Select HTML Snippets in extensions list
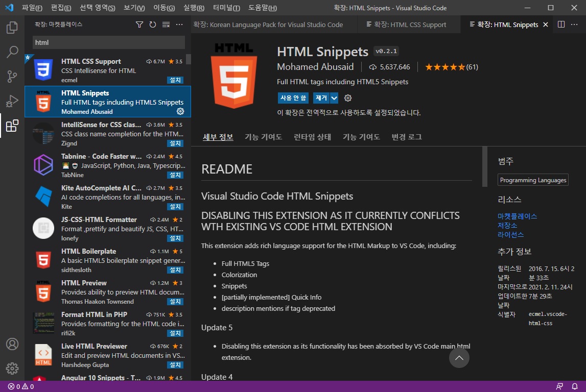This screenshot has width=586, height=392. (x=108, y=102)
